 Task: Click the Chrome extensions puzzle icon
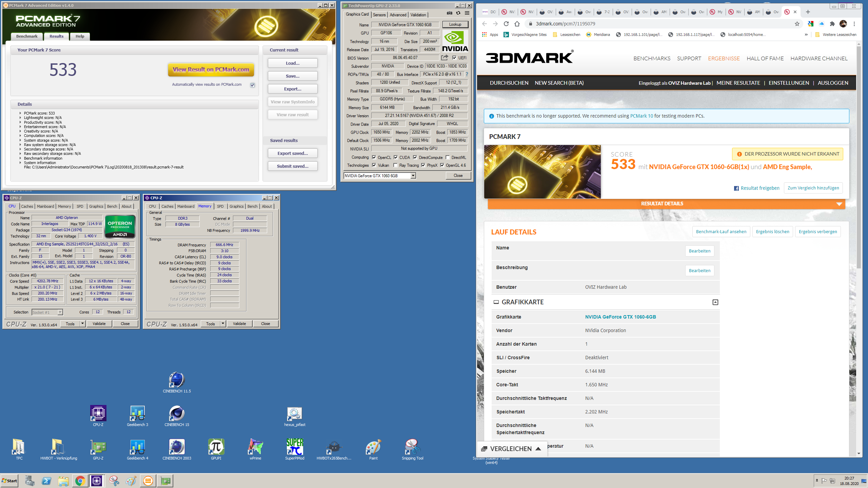point(832,24)
